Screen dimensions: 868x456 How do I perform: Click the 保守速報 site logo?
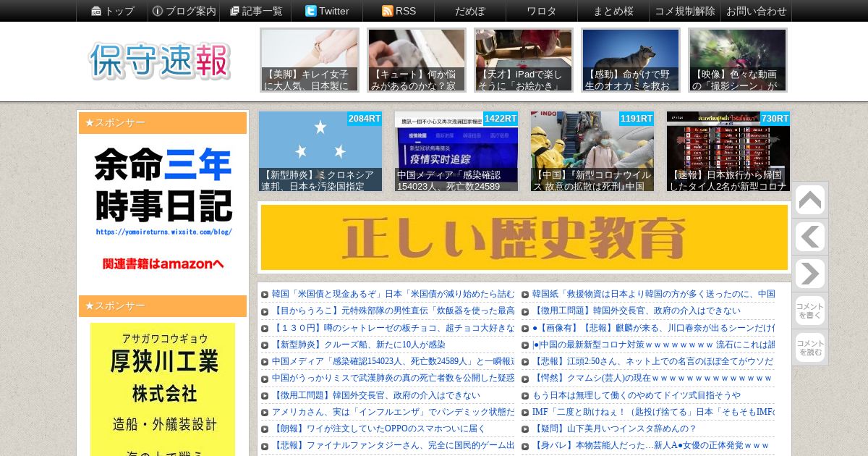click(x=160, y=61)
